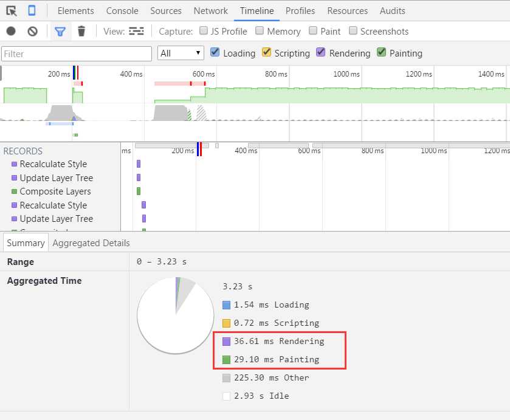Activate the inspect element pointer icon

[12, 11]
